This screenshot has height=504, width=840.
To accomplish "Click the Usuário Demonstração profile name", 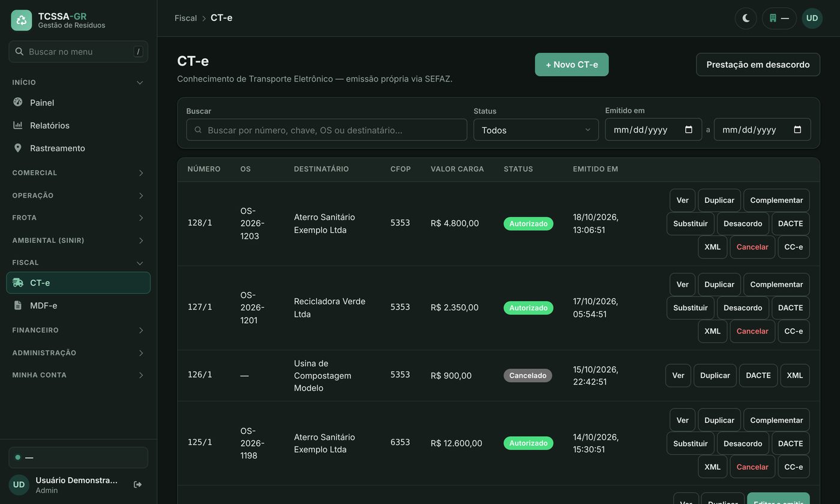I will click(x=76, y=480).
